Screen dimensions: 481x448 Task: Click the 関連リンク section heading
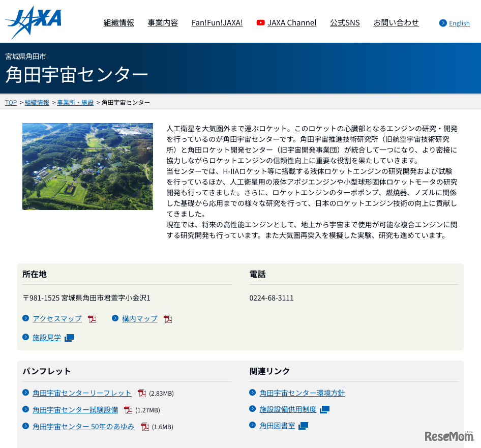point(269,371)
